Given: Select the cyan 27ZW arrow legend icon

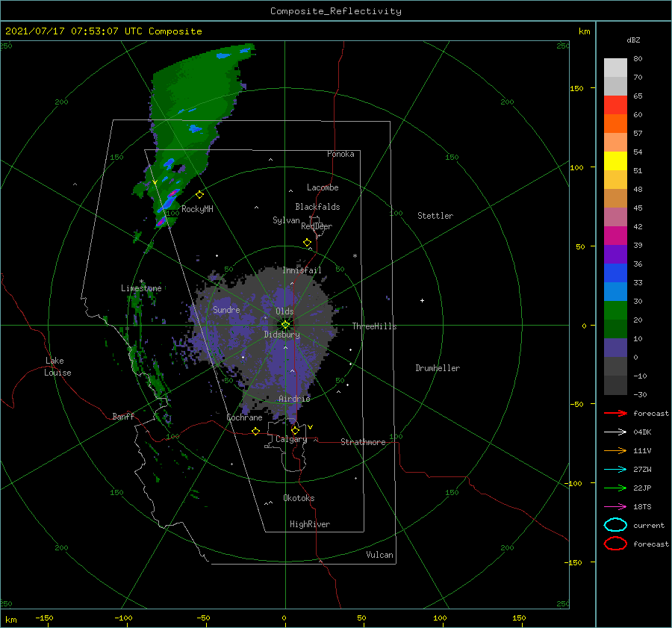Looking at the screenshot, I should pyautogui.click(x=615, y=470).
